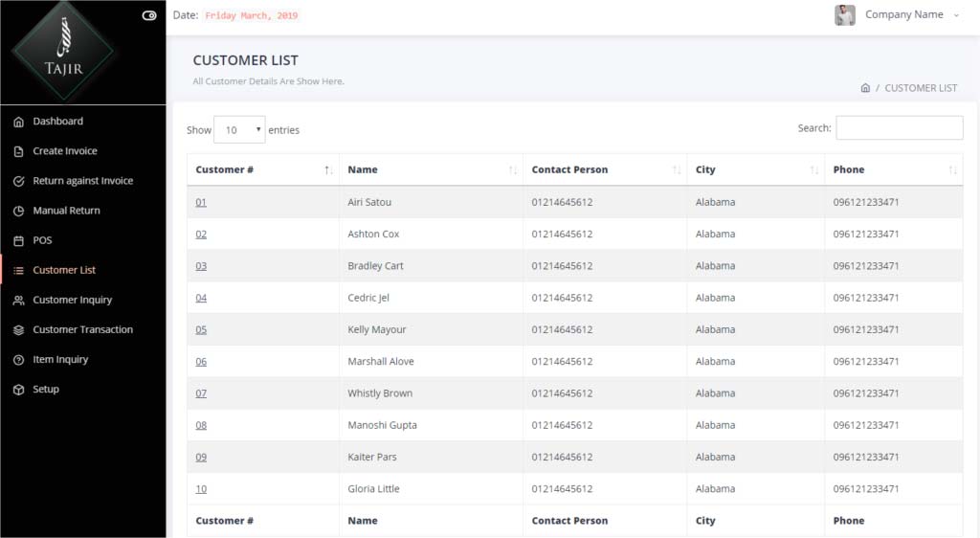Click the Item Inquiry help icon

[19, 360]
